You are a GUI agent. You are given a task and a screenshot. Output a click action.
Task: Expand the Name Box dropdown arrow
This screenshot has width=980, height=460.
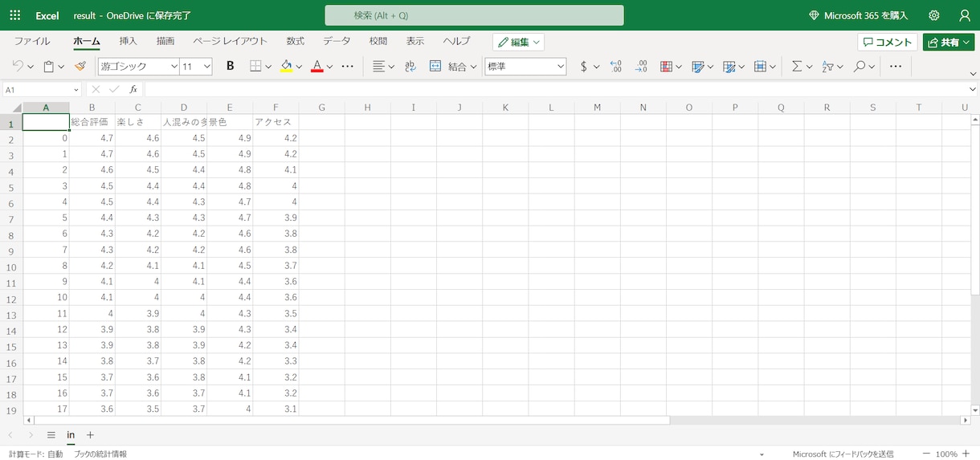(x=76, y=90)
